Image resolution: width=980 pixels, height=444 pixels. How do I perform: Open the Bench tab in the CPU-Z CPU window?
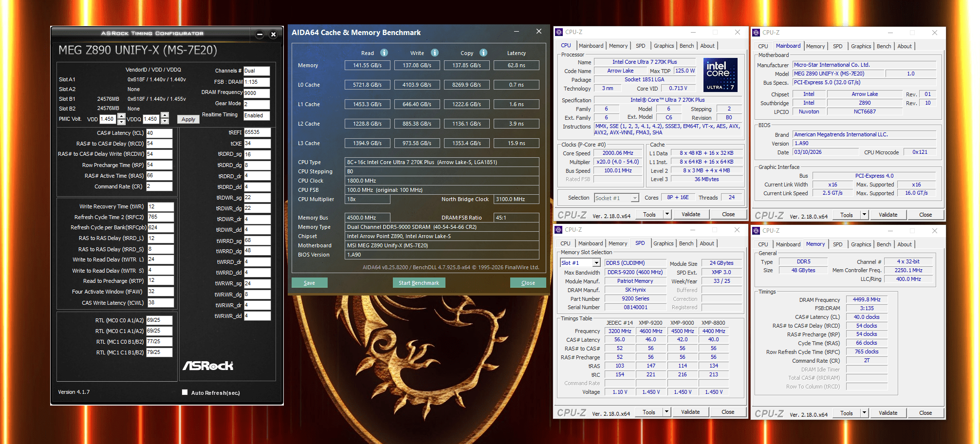point(686,46)
